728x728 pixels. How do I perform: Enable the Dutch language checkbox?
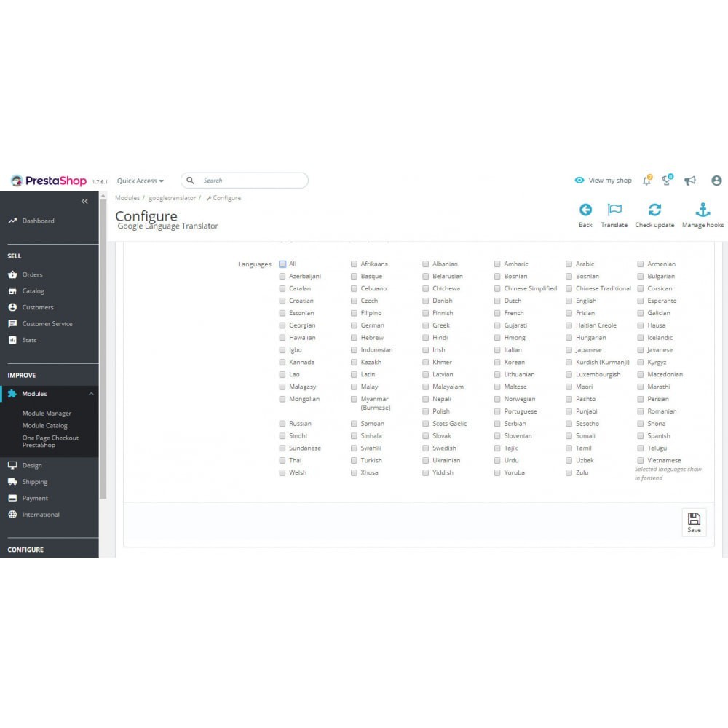click(497, 301)
